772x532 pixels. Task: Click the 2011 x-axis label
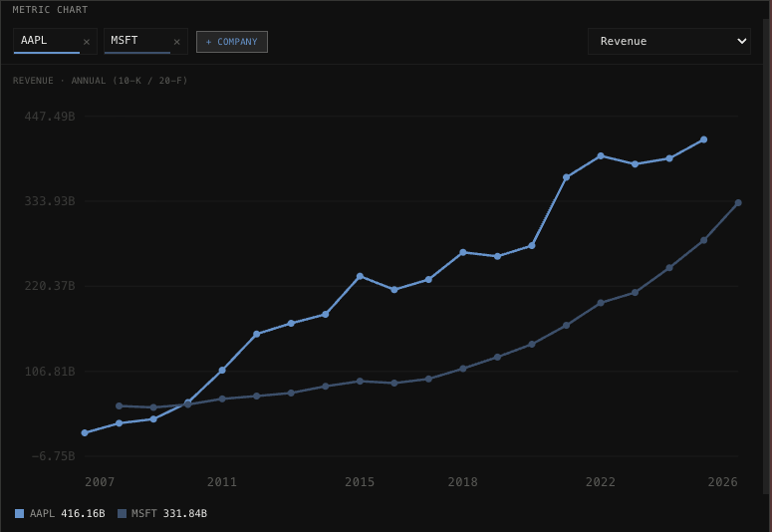tap(222, 482)
